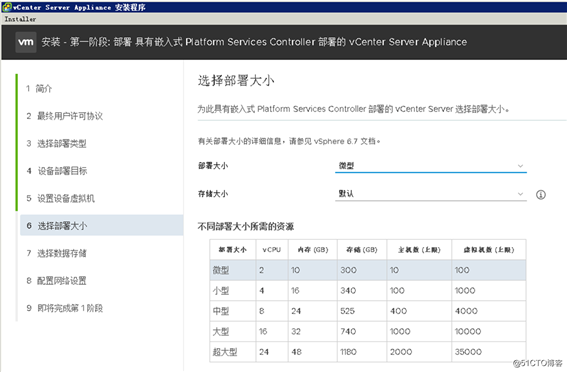Click storage value 1180 in 超大型 row
Screen dimensions: 567x372
(x=348, y=352)
